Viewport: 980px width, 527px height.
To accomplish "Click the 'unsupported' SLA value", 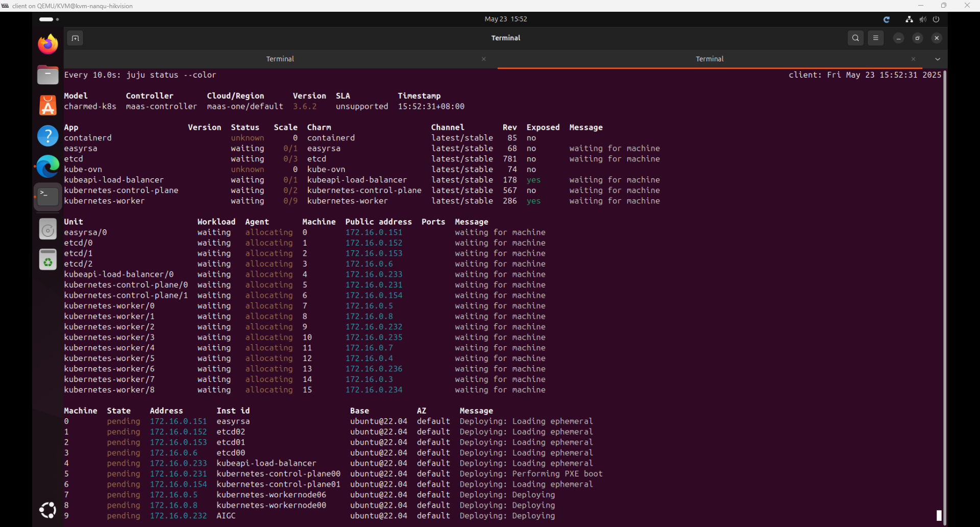I will click(x=362, y=106).
